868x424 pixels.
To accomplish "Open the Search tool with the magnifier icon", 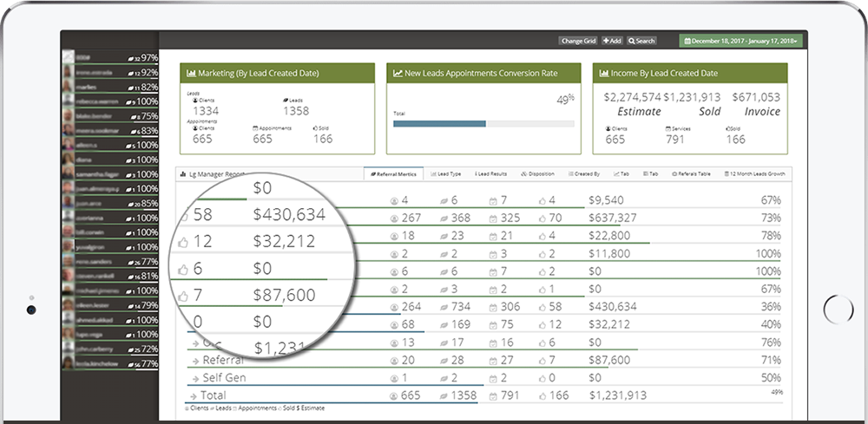I will tap(641, 41).
